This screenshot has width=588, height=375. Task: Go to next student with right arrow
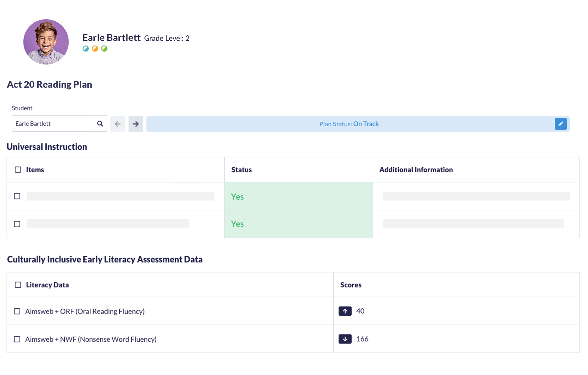136,124
